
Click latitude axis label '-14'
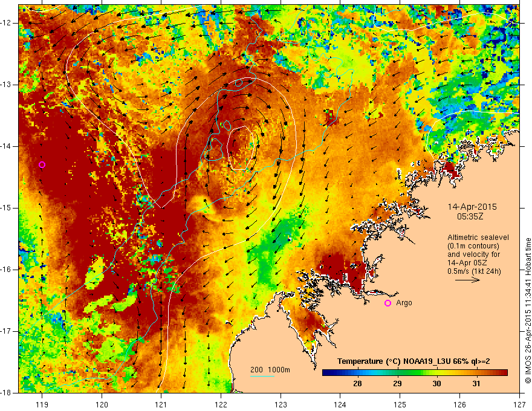[7, 146]
